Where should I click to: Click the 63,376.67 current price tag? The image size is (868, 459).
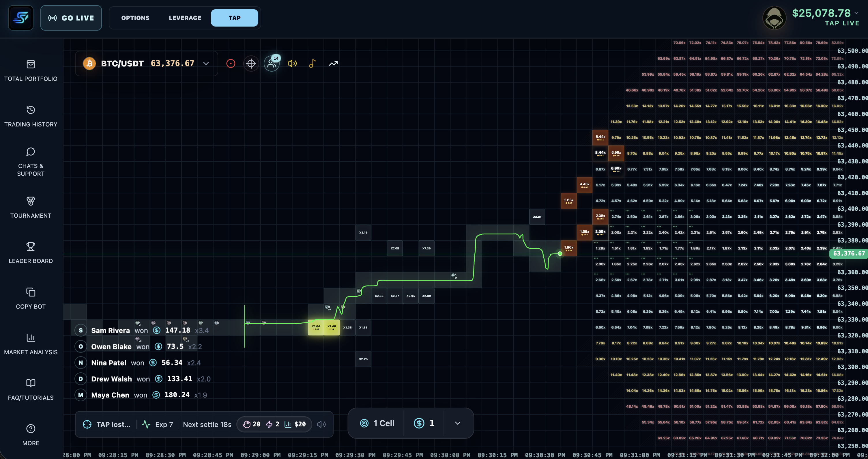(x=848, y=253)
